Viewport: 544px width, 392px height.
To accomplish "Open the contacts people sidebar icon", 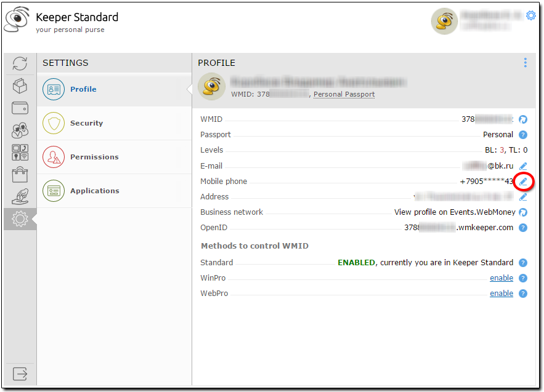I will coord(20,130).
